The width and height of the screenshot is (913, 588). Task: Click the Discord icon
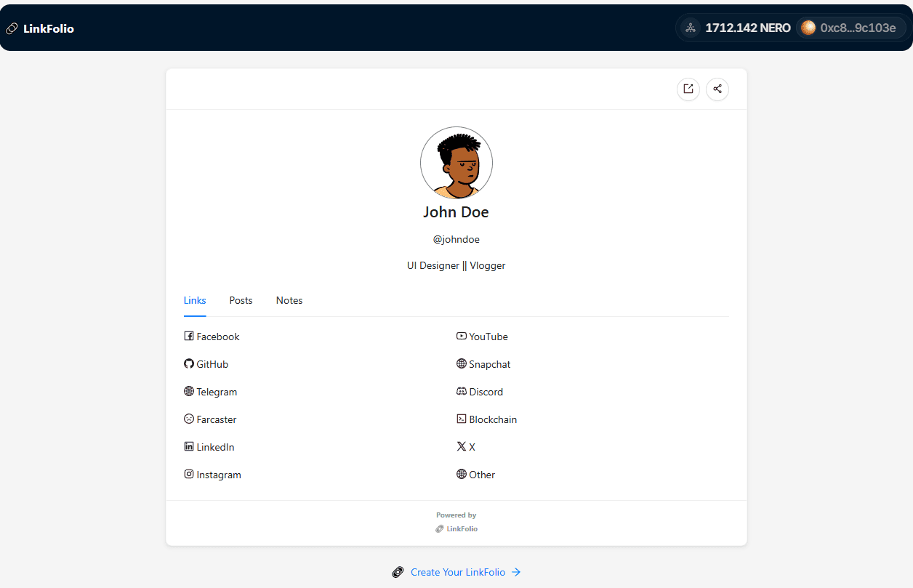tap(462, 392)
